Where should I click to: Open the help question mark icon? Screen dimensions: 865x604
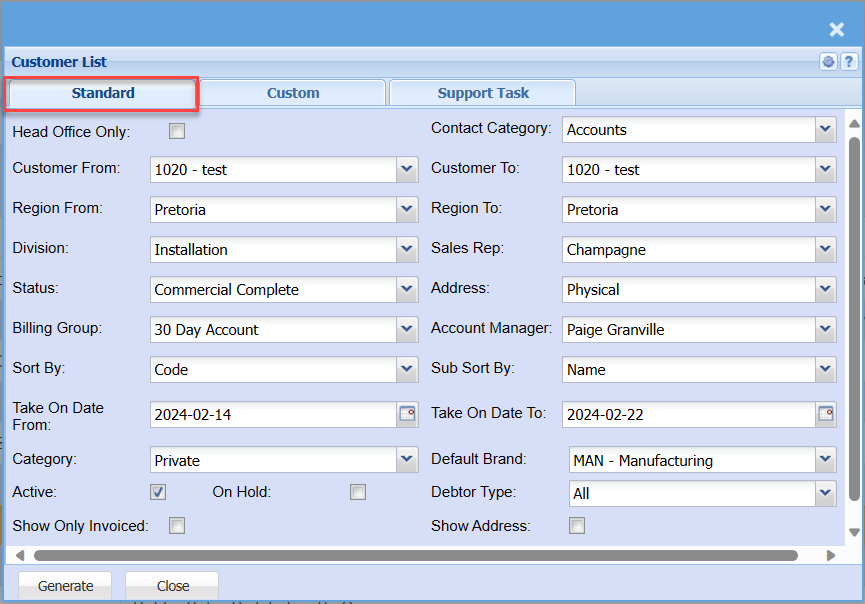(x=848, y=62)
